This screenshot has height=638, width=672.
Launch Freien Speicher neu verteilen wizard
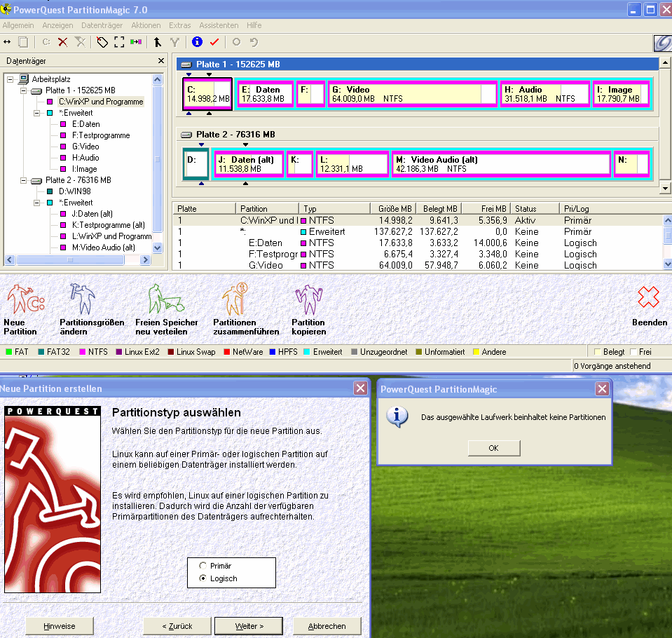tap(166, 299)
